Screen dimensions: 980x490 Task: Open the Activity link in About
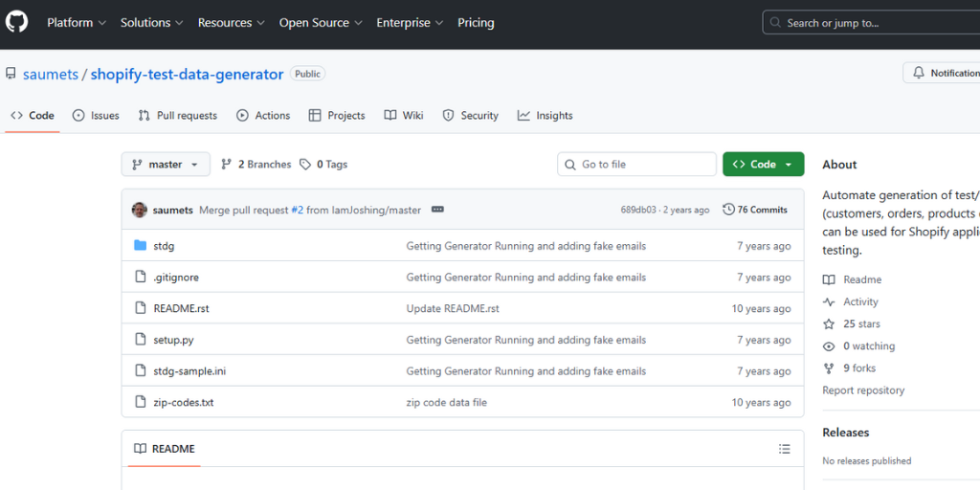click(851, 301)
